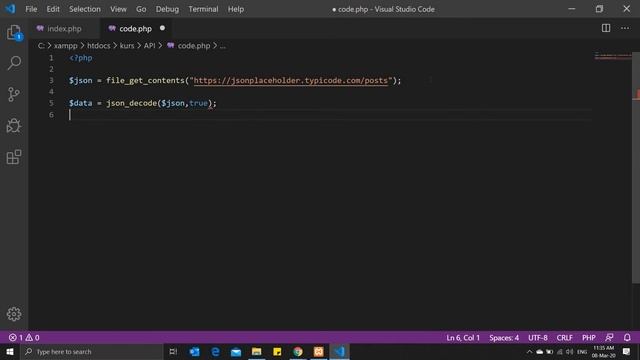Launch Microsoft Edge from the taskbar

215,351
